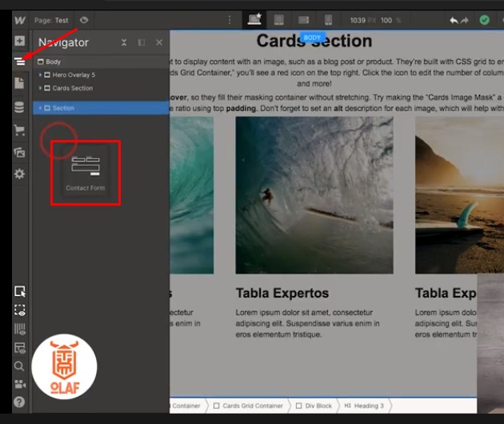Toggle preview mode eye icon

(x=84, y=20)
